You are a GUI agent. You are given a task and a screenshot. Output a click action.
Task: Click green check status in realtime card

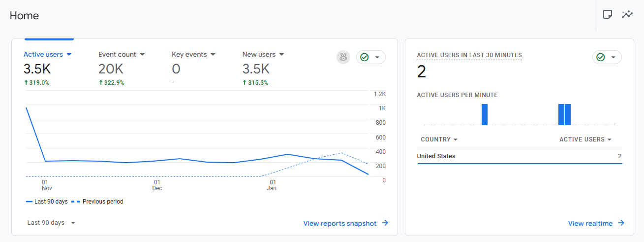coord(601,57)
